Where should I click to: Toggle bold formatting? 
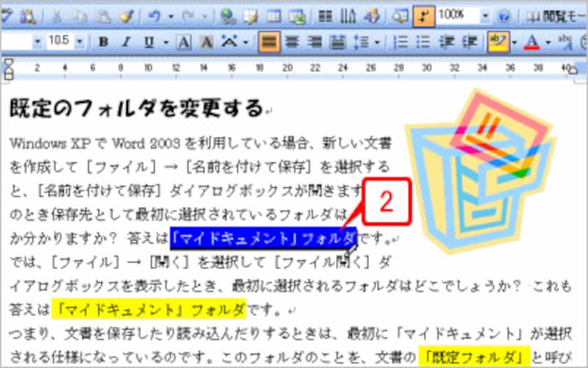tap(103, 42)
